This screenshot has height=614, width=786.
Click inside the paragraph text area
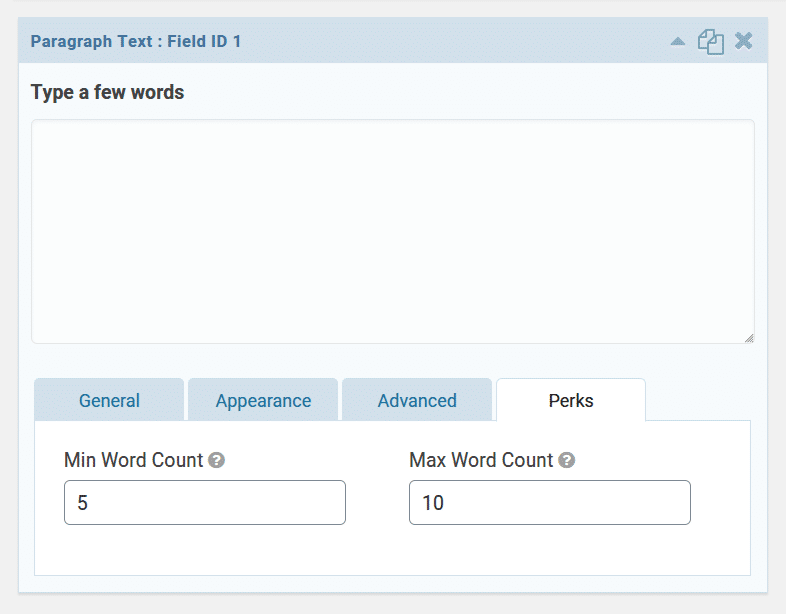click(x=393, y=232)
